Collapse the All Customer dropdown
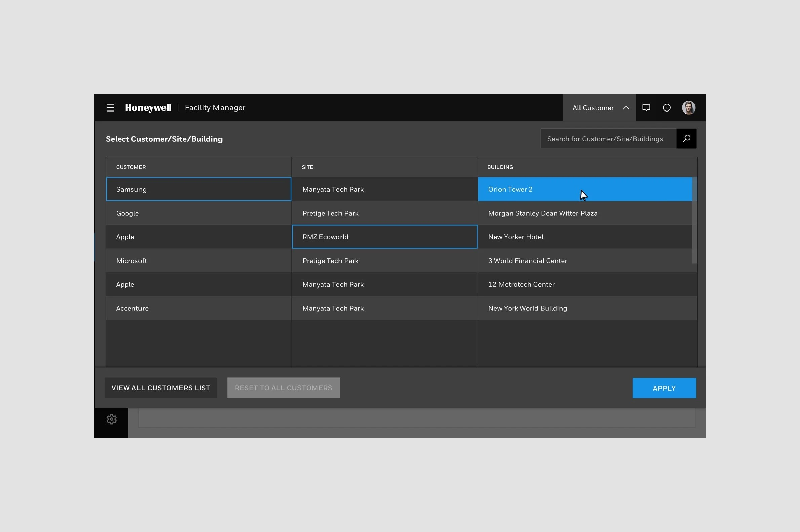The height and width of the screenshot is (532, 800). click(593, 108)
